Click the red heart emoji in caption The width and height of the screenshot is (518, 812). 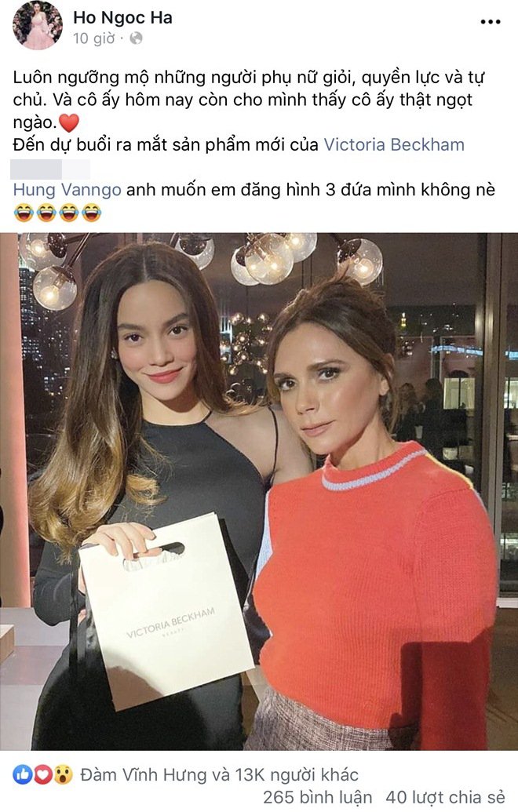(x=69, y=122)
